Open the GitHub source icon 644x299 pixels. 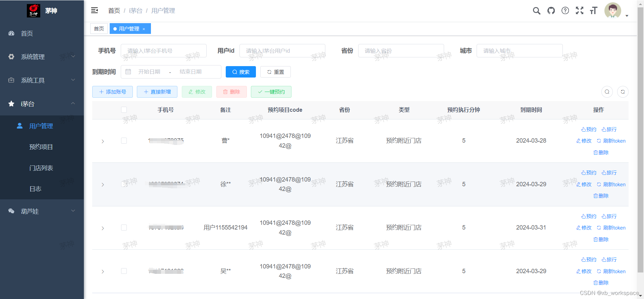point(551,11)
